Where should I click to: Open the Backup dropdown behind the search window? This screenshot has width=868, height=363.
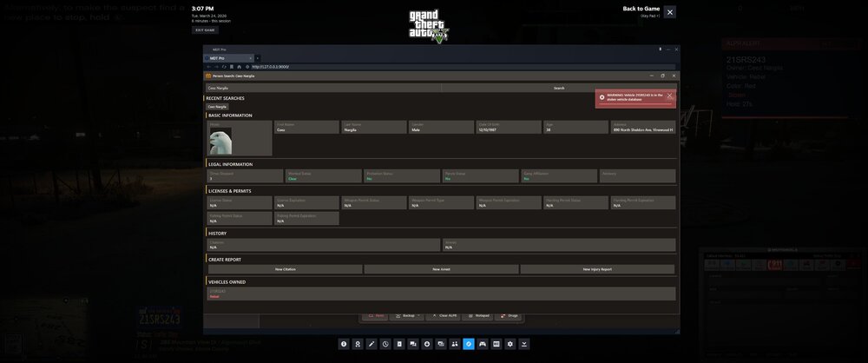[406, 316]
